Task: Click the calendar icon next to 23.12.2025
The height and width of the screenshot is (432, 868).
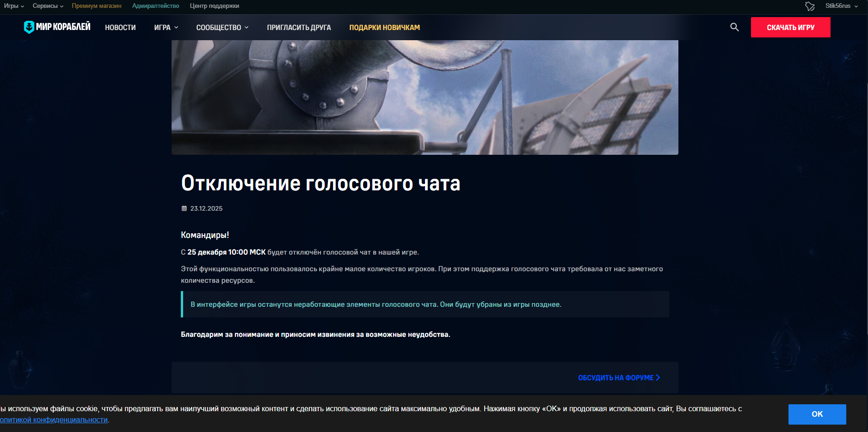Action: [x=184, y=208]
